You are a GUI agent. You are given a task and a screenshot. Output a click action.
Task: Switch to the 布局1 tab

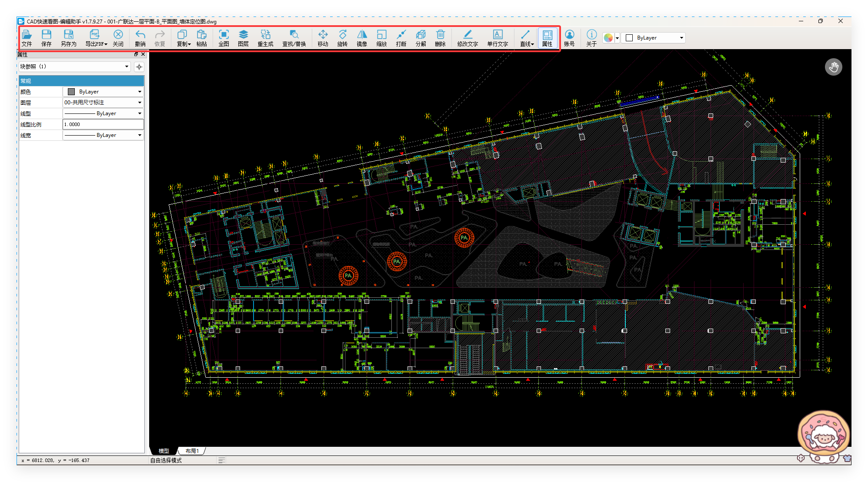click(x=192, y=451)
